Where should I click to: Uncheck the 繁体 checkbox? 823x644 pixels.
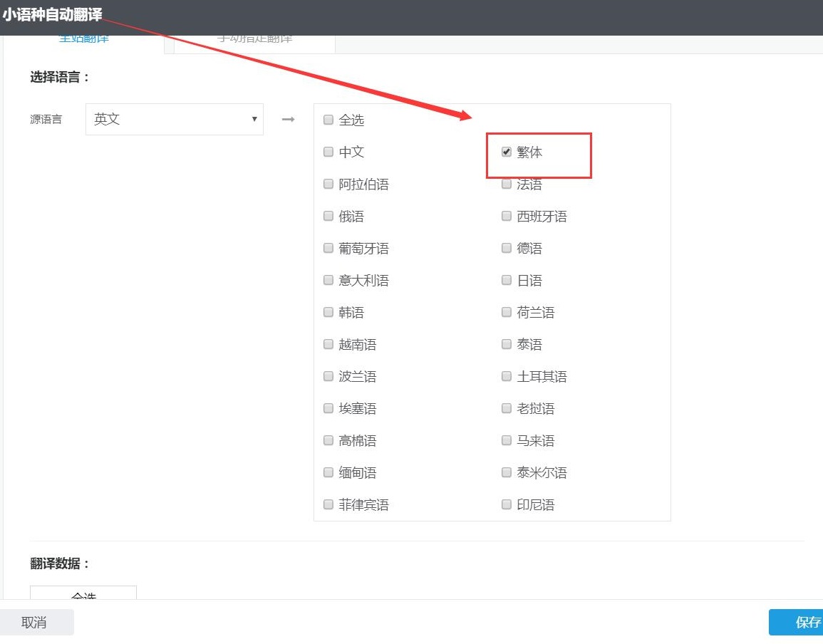506,151
